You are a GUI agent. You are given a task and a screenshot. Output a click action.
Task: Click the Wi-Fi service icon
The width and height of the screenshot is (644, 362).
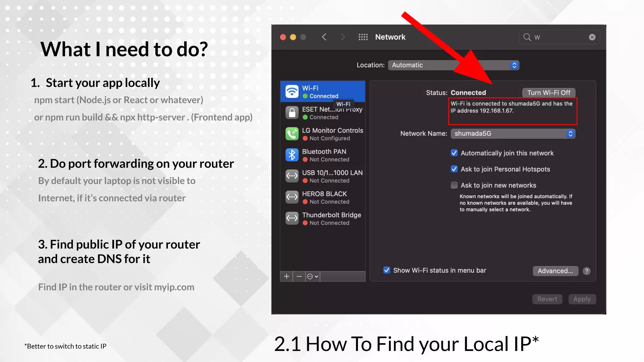292,91
